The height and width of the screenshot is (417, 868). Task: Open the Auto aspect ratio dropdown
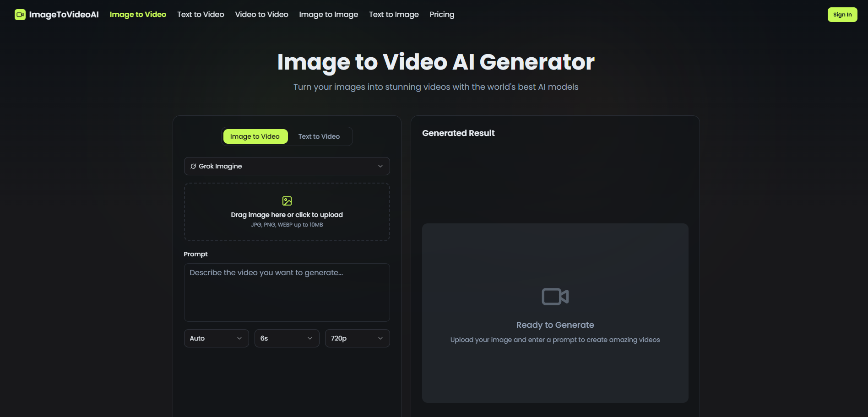coord(216,338)
